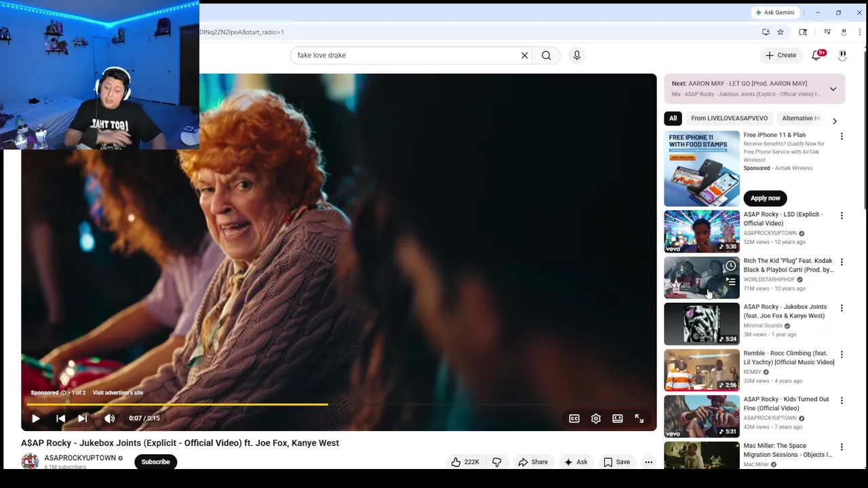The width and height of the screenshot is (868, 488).
Task: Open Kids Turned Out Fine video title
Action: (786, 404)
